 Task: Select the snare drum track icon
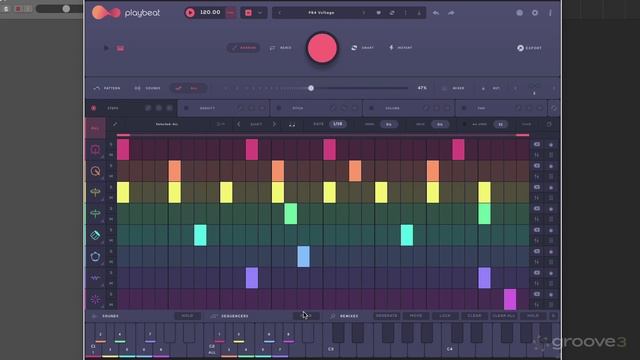pyautogui.click(x=96, y=171)
